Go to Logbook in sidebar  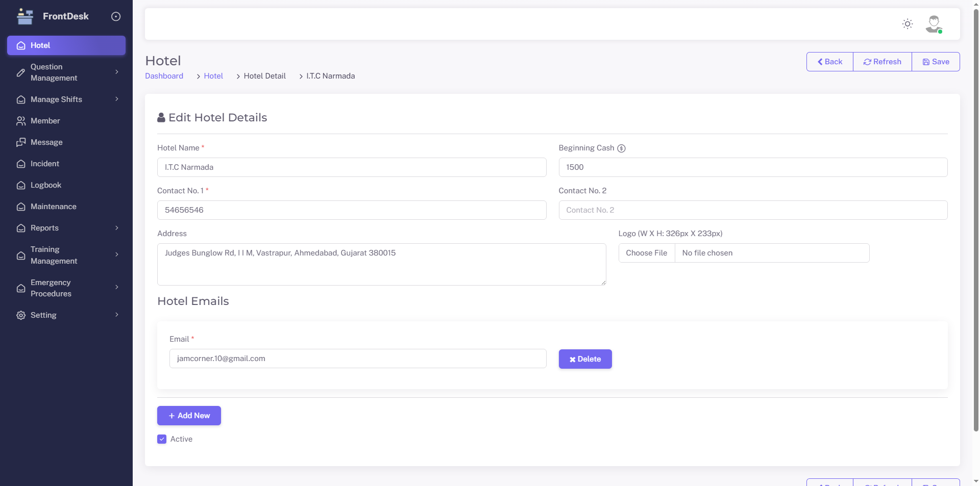[46, 185]
